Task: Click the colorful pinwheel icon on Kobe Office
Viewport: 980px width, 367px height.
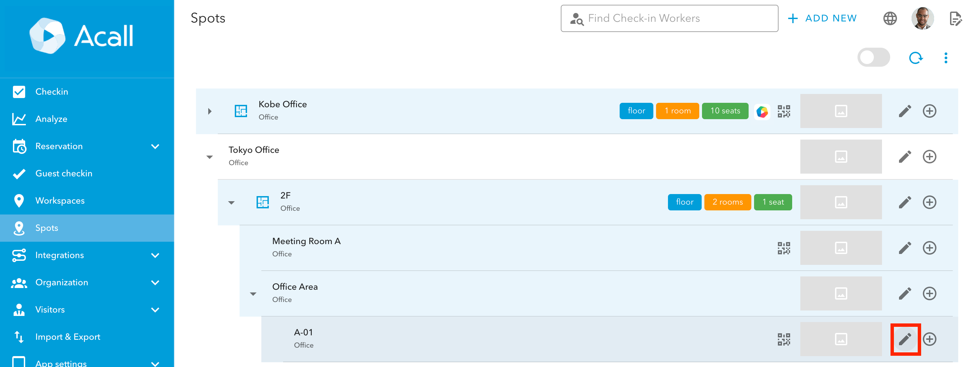Action: [762, 111]
